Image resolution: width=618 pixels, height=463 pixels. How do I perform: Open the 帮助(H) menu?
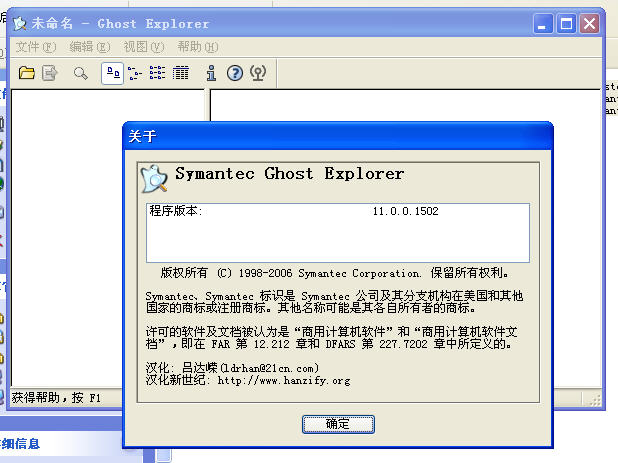point(198,47)
